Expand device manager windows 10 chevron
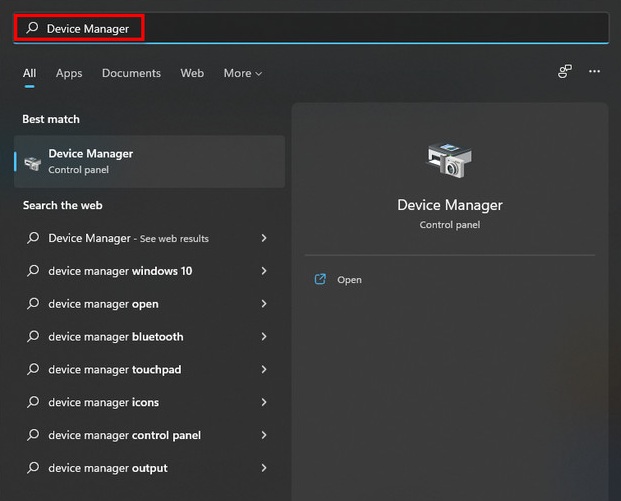Image resolution: width=621 pixels, height=501 pixels. click(x=264, y=271)
